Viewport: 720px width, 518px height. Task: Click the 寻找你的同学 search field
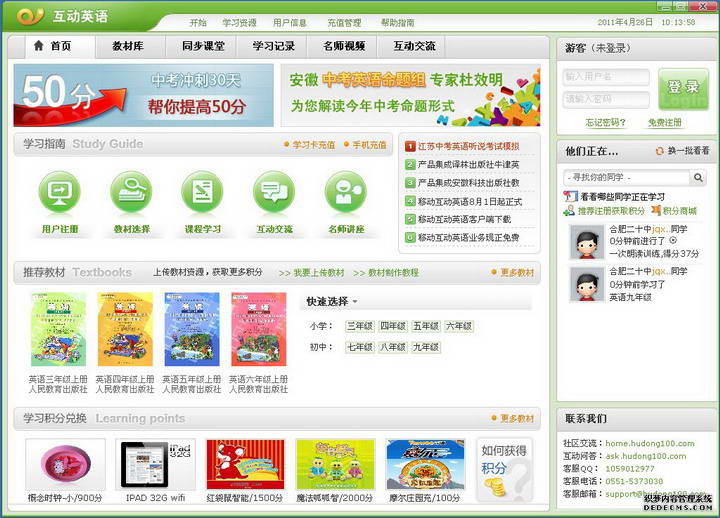coord(627,177)
